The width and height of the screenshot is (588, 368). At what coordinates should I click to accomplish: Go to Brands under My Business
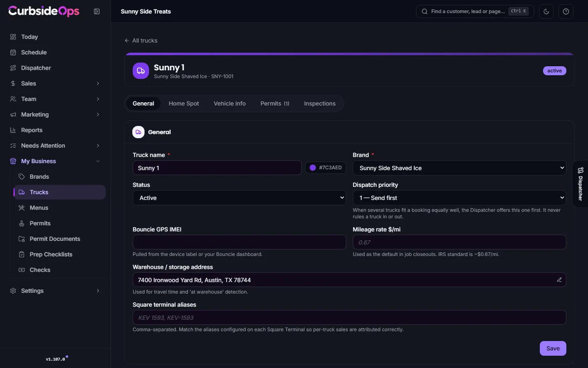60,177
